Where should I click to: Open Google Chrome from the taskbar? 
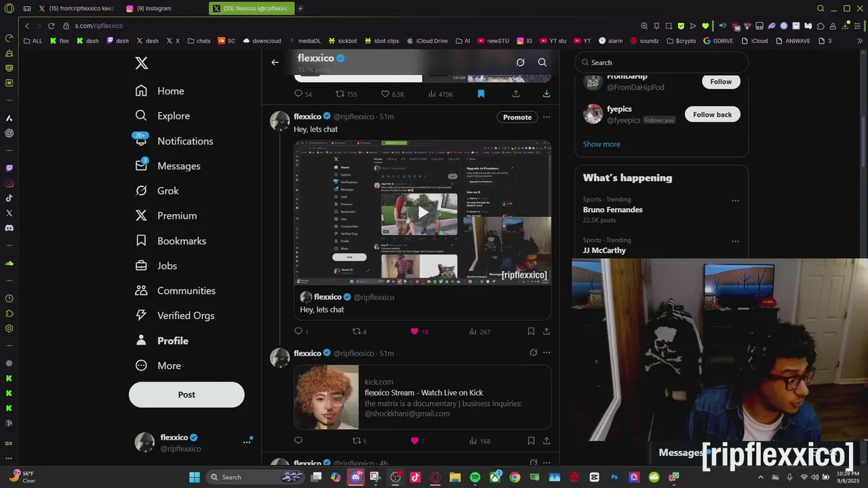click(515, 477)
